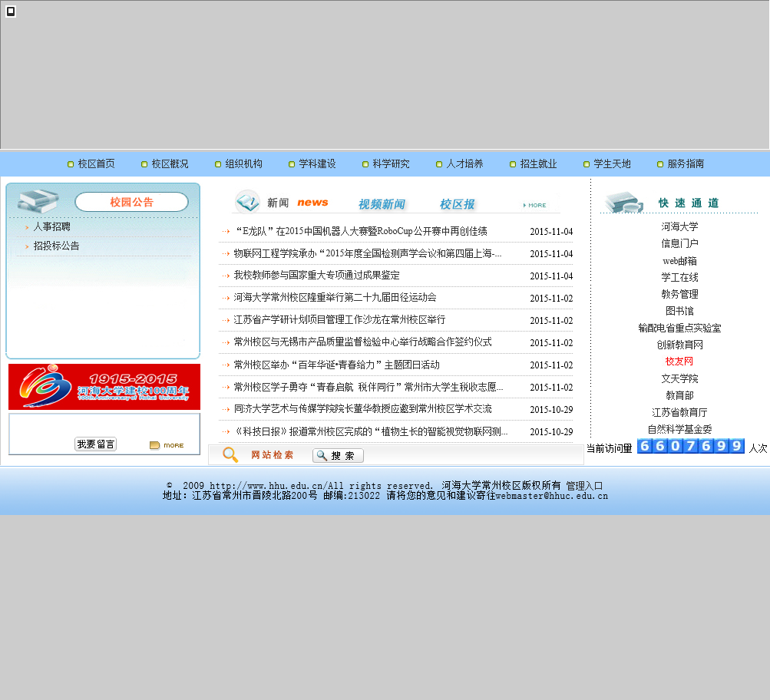
Task: Open the 学科建设 menu item
Action: (317, 164)
